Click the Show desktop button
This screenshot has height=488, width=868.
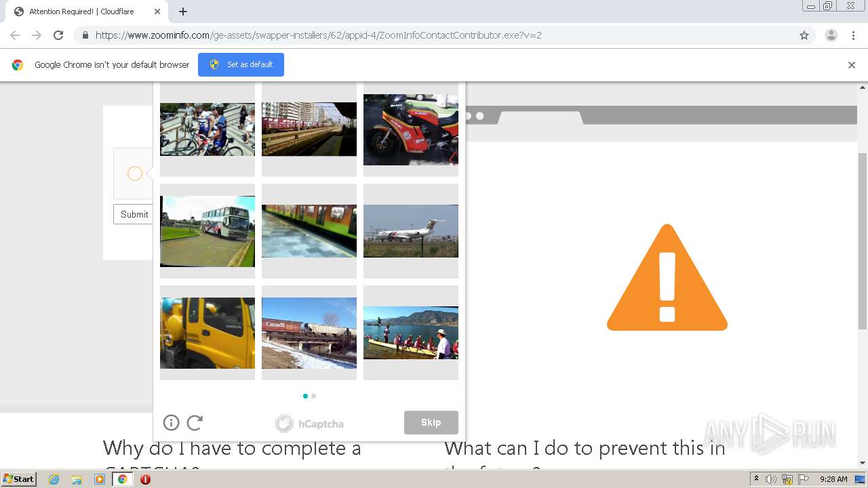click(x=861, y=479)
